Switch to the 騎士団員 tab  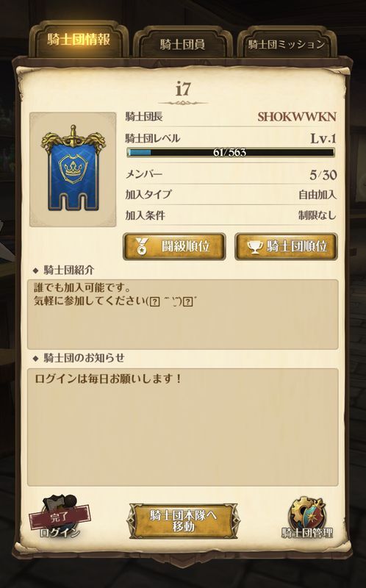point(182,44)
